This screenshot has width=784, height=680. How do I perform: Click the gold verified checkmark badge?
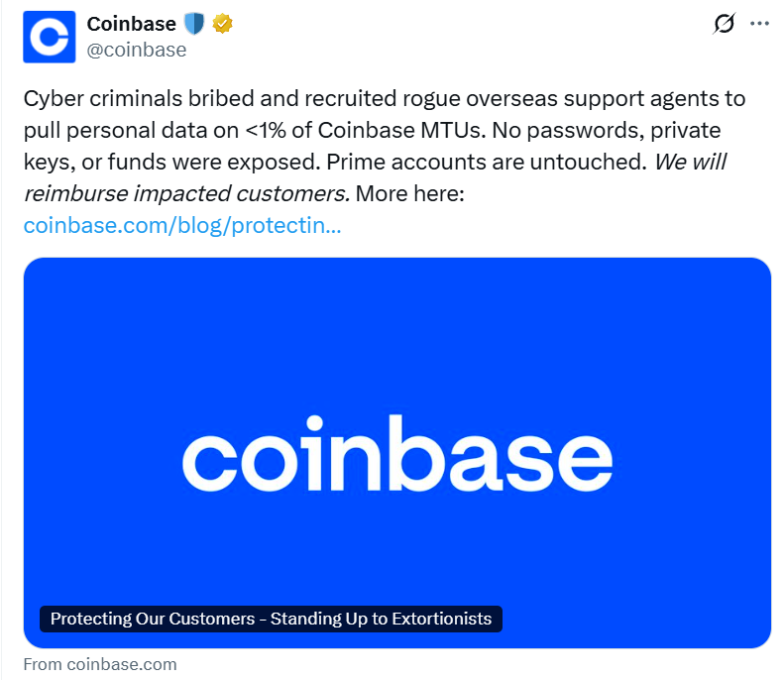[x=222, y=24]
